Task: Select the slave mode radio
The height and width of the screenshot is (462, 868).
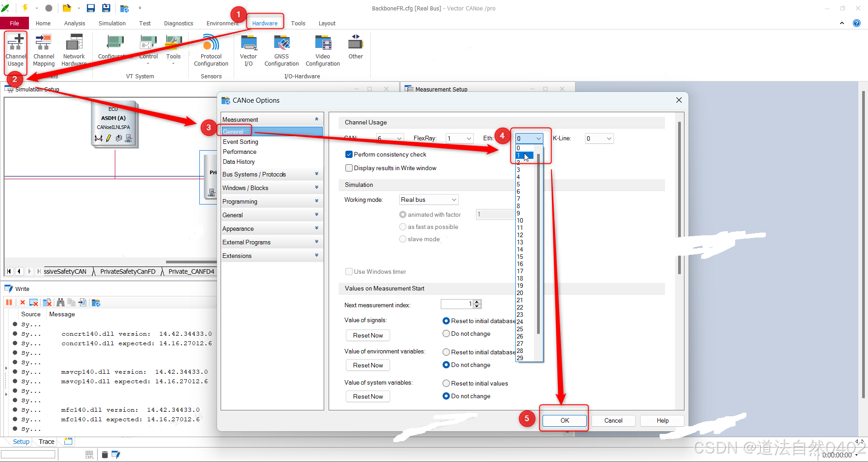Action: [402, 239]
